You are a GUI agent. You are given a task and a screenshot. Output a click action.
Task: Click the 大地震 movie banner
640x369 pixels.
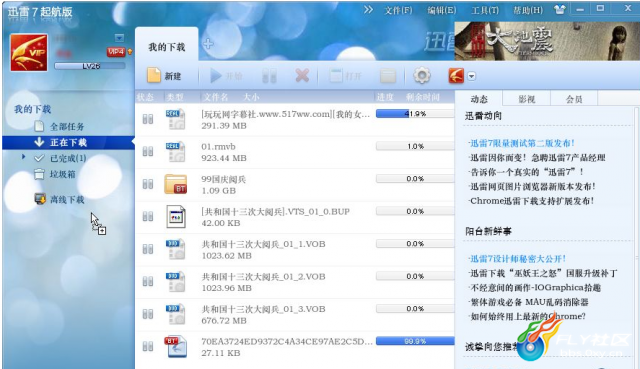(547, 41)
